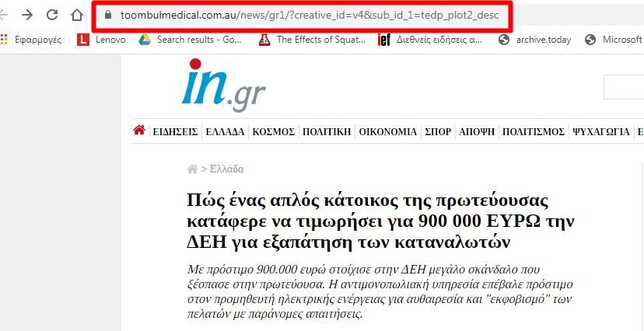Click the browser forward arrow button
Screen dimensions: 644x331
27,16
